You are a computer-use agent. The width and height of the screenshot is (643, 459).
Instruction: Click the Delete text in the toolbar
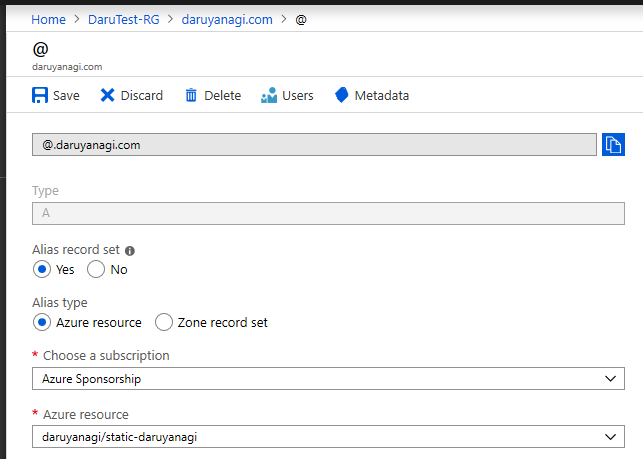pyautogui.click(x=222, y=96)
